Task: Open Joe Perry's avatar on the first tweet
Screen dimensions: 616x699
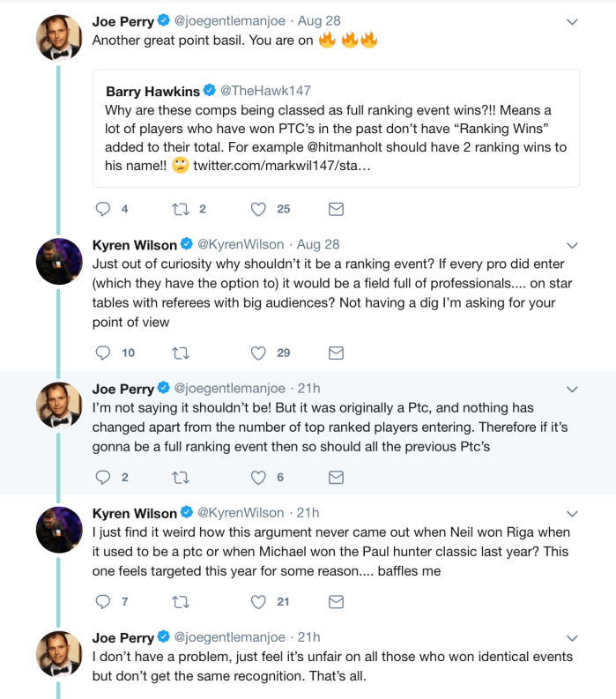Action: (58, 36)
